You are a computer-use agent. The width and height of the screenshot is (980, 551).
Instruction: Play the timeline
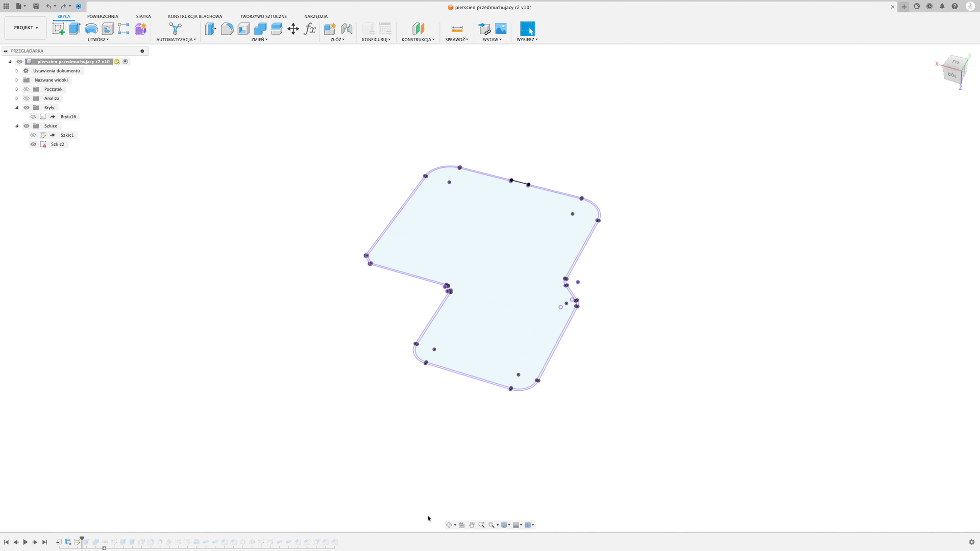click(x=26, y=542)
